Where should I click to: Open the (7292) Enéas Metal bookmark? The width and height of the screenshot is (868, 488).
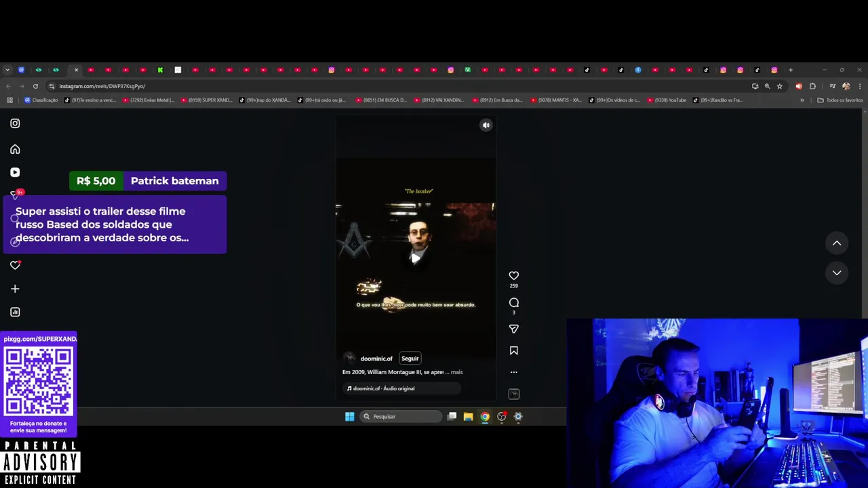tap(149, 100)
